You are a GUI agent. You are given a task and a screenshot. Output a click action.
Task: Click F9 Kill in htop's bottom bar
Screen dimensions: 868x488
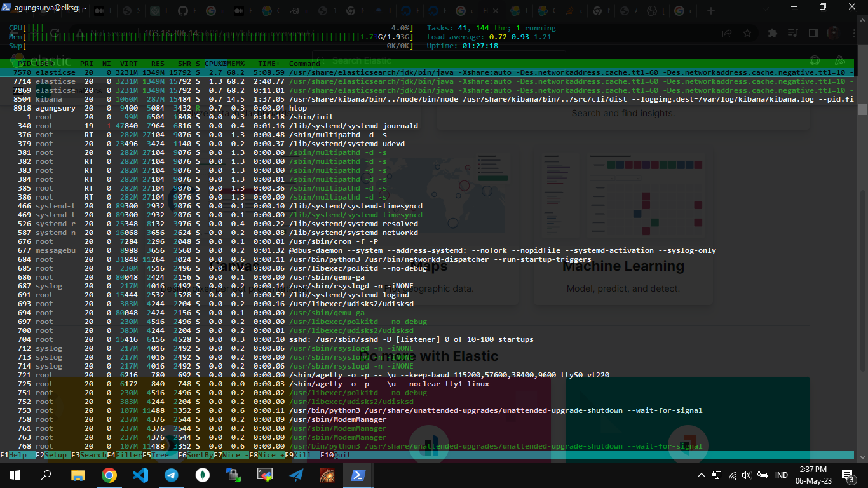(x=302, y=455)
